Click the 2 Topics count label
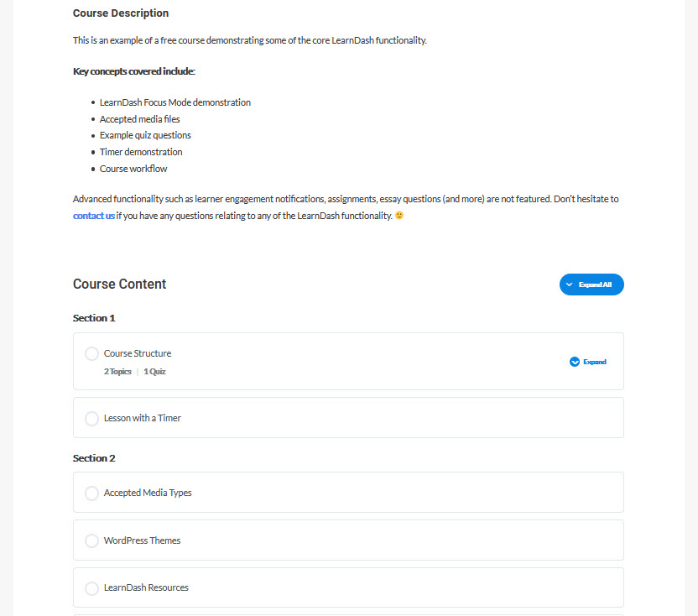Image resolution: width=698 pixels, height=616 pixels. pyautogui.click(x=117, y=371)
